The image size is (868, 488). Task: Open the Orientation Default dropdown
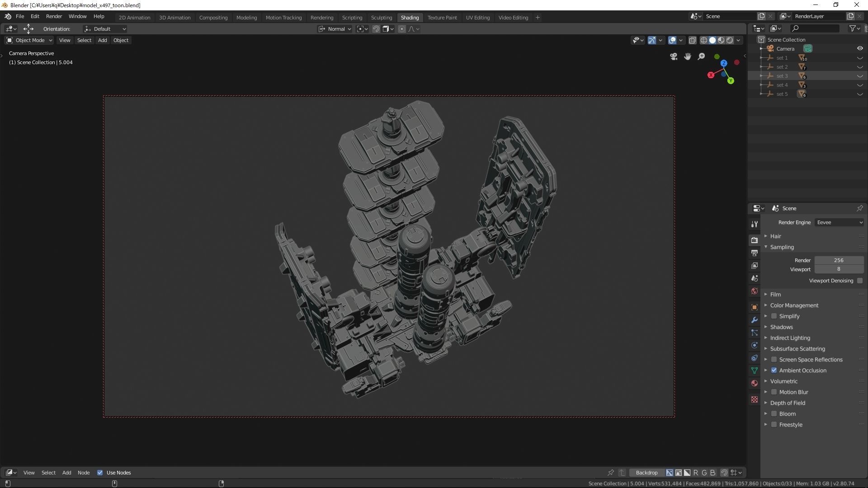pos(105,29)
